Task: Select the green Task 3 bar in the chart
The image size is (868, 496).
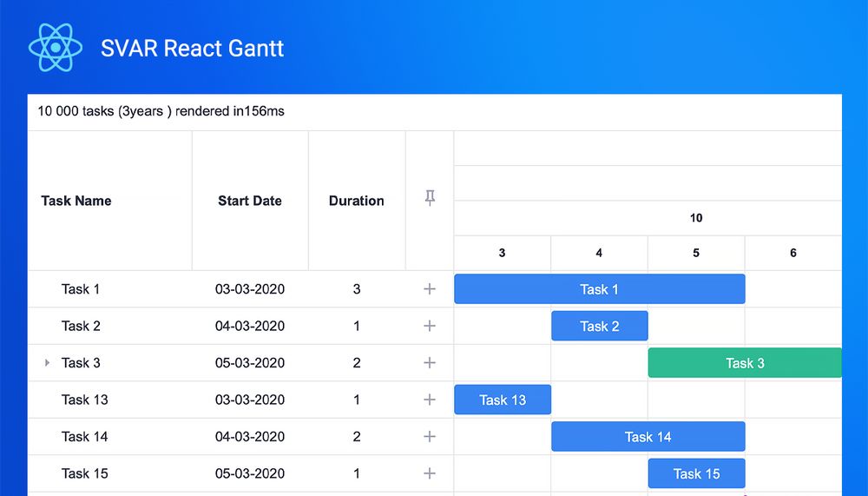Action: (745, 362)
